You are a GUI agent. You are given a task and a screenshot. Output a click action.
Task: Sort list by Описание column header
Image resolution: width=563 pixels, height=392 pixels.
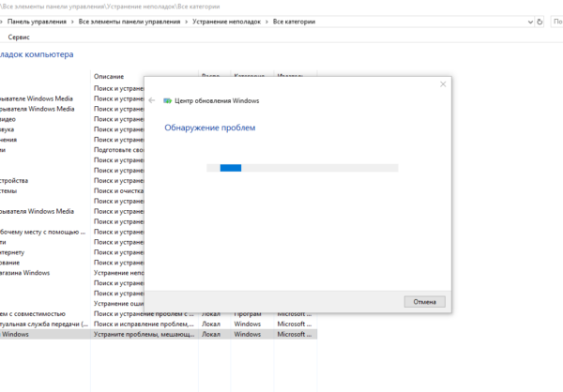point(109,77)
